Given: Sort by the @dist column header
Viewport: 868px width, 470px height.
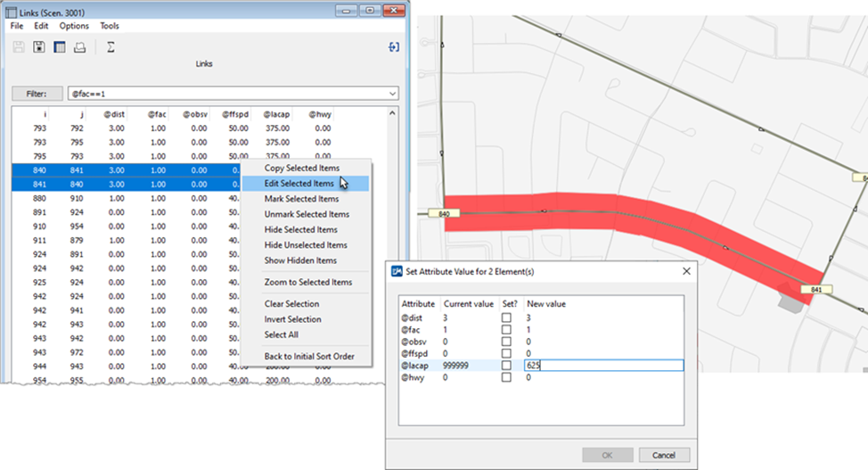Looking at the screenshot, I should point(114,114).
